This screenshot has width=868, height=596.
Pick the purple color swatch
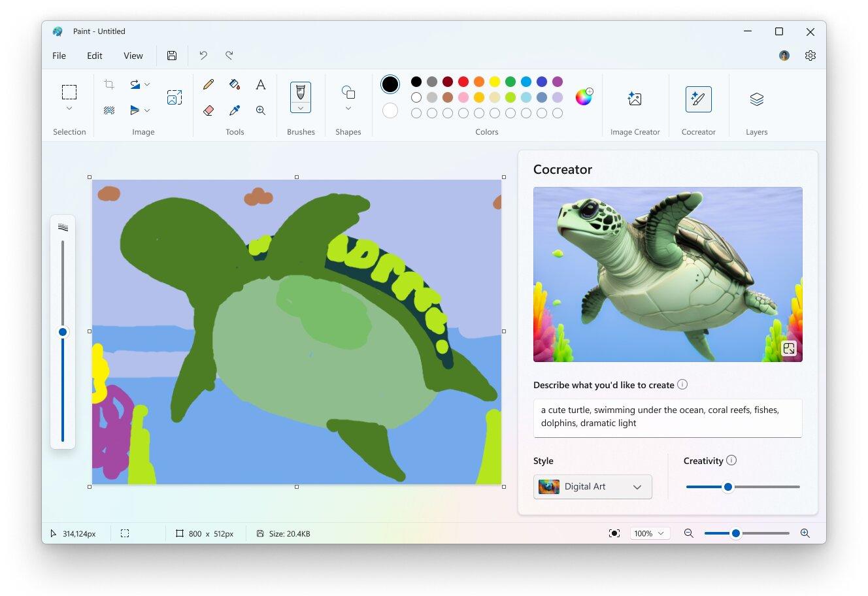tap(558, 82)
